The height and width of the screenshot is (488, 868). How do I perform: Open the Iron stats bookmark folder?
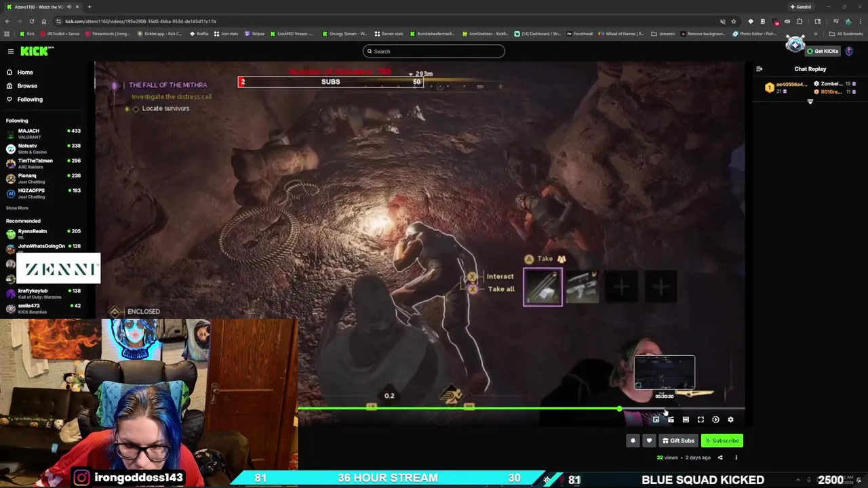(226, 33)
